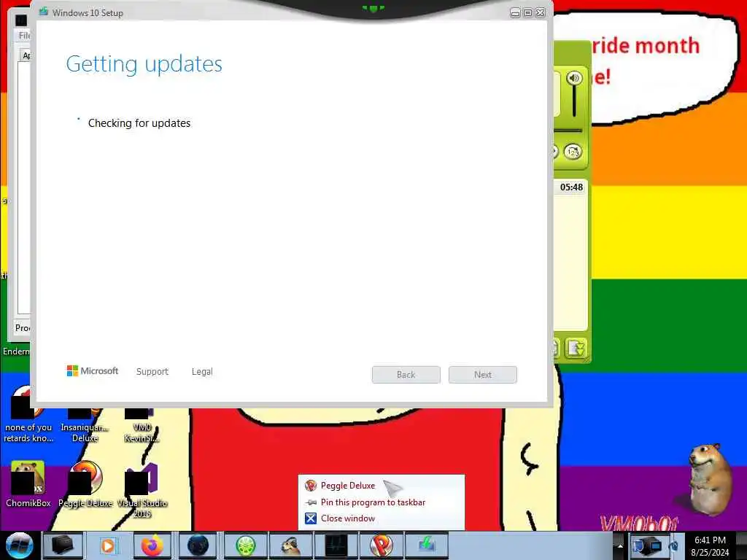Close the Windows 10 Setup window
The height and width of the screenshot is (560, 747).
[x=540, y=13]
